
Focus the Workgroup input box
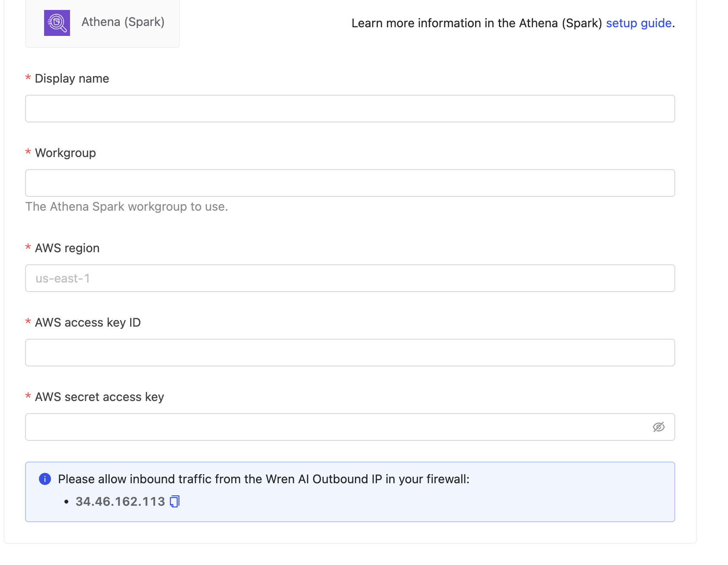pyautogui.click(x=350, y=183)
